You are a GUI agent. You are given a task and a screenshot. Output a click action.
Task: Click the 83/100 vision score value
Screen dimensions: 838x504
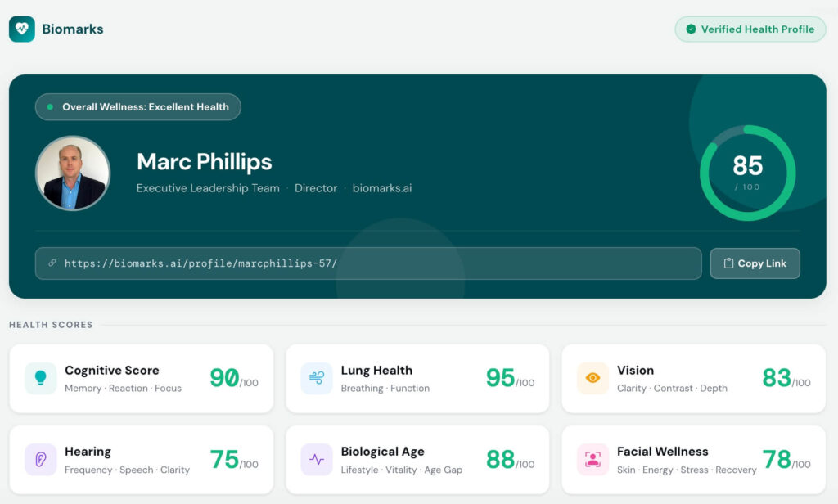click(x=786, y=378)
